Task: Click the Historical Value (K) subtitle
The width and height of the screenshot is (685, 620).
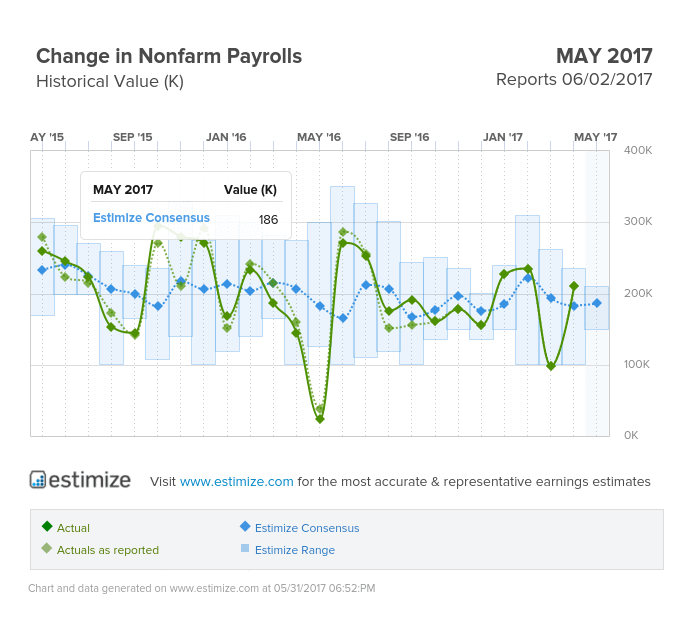Action: point(110,82)
